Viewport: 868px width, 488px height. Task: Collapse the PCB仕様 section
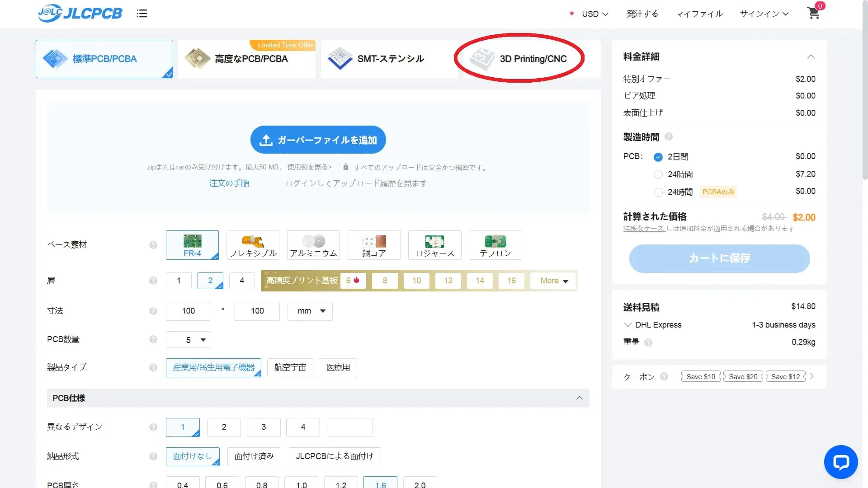pos(579,398)
